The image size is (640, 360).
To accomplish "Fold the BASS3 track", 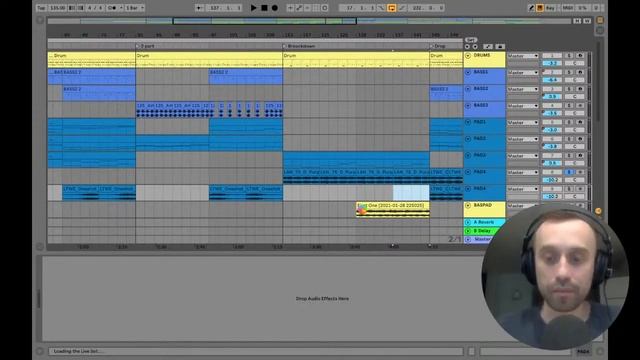I will 468,106.
